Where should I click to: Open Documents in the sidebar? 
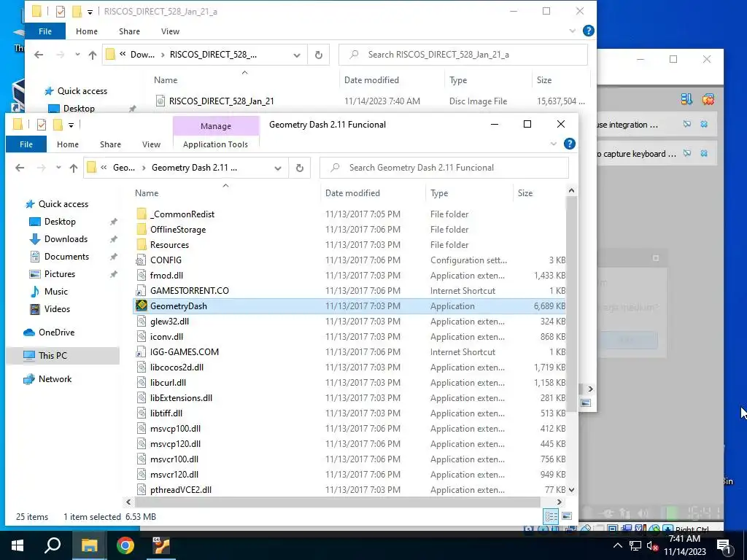pyautogui.click(x=66, y=257)
